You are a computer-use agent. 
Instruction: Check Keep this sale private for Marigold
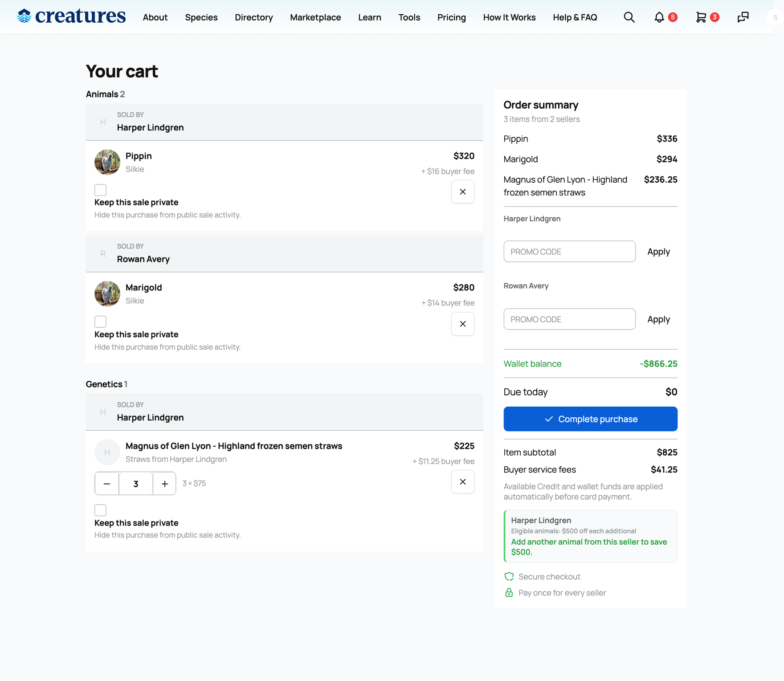click(100, 322)
